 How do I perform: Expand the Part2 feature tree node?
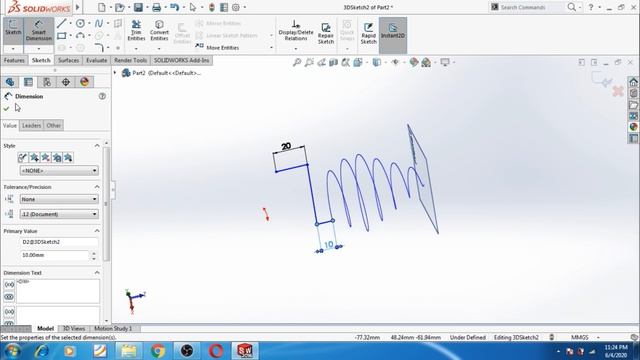pos(115,73)
